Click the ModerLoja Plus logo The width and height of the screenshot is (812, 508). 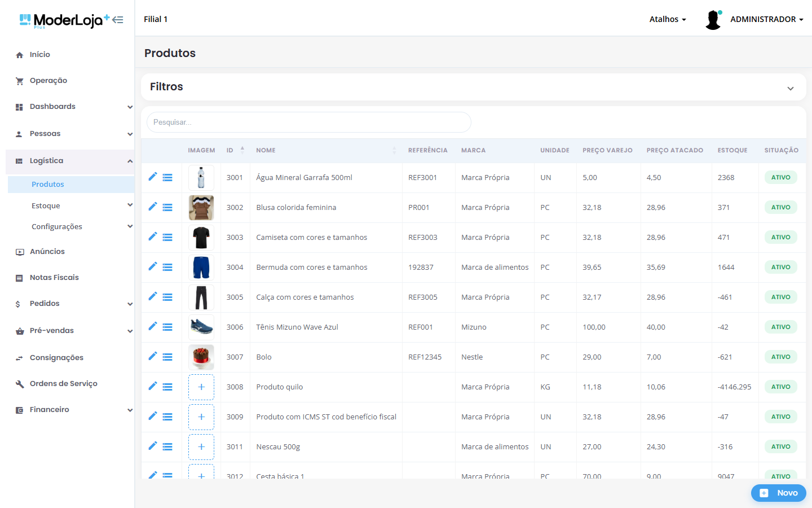click(x=64, y=20)
